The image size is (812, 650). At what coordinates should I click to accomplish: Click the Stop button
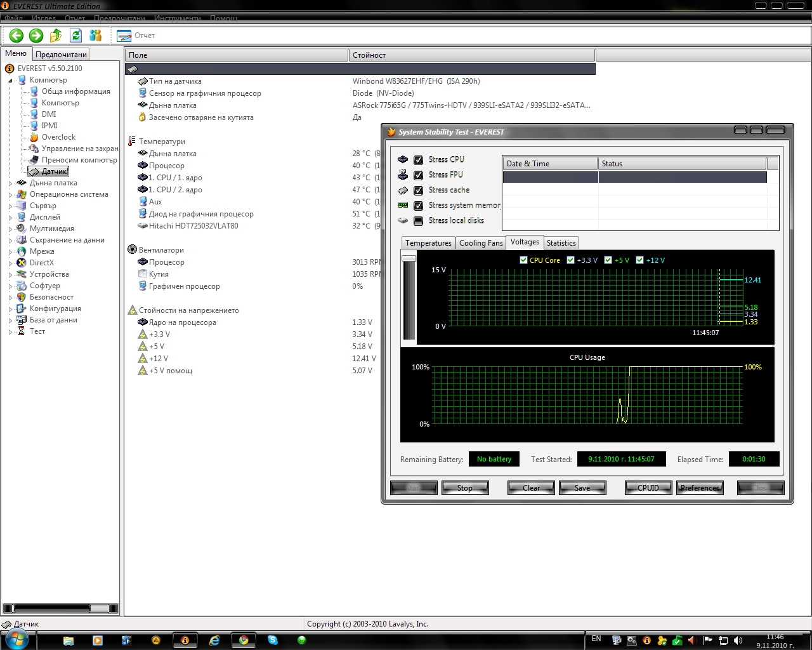pyautogui.click(x=464, y=487)
